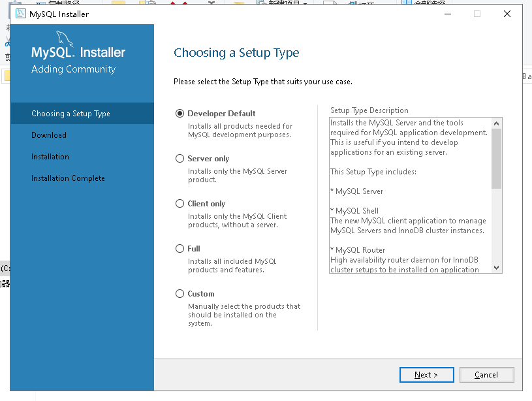Cancel the MySQL installation
This screenshot has height=401, width=532.
coord(486,375)
